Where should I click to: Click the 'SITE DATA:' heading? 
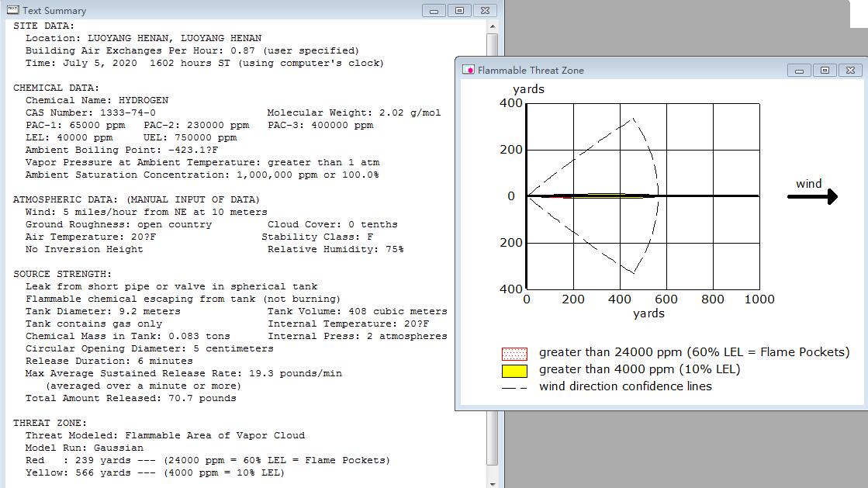coord(43,26)
